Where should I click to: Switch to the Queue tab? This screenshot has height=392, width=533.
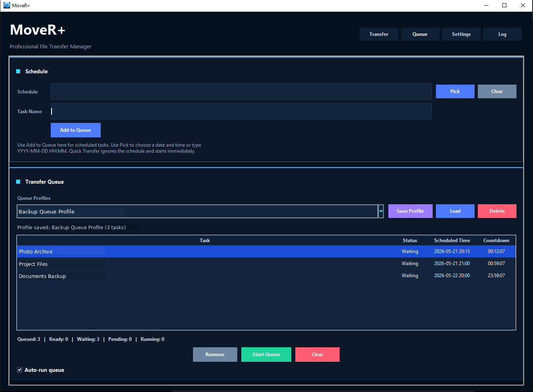[420, 34]
